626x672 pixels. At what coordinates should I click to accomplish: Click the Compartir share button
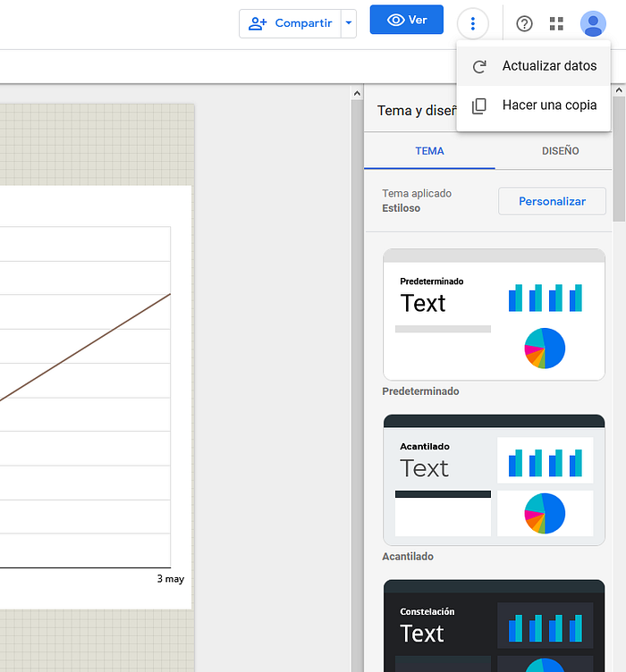coord(291,23)
